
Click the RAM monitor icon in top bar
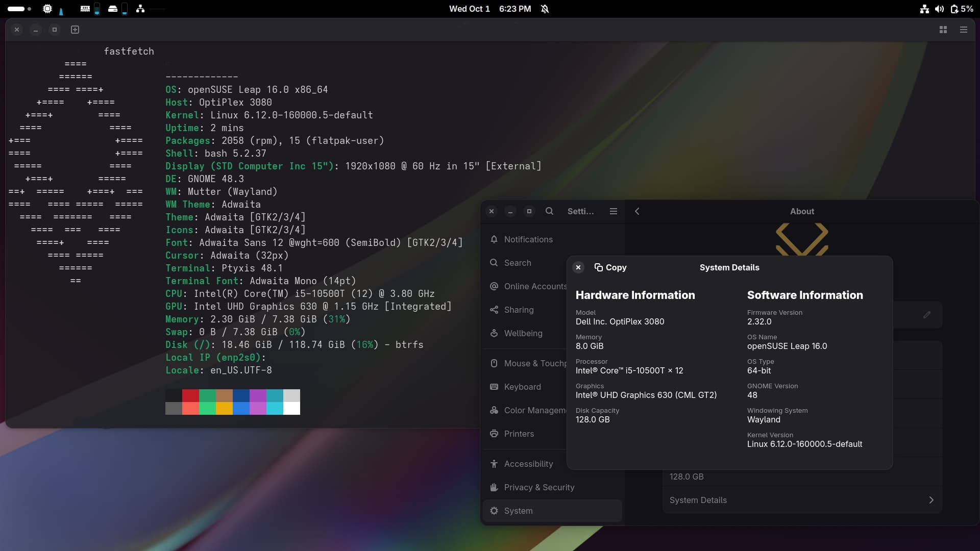point(85,9)
